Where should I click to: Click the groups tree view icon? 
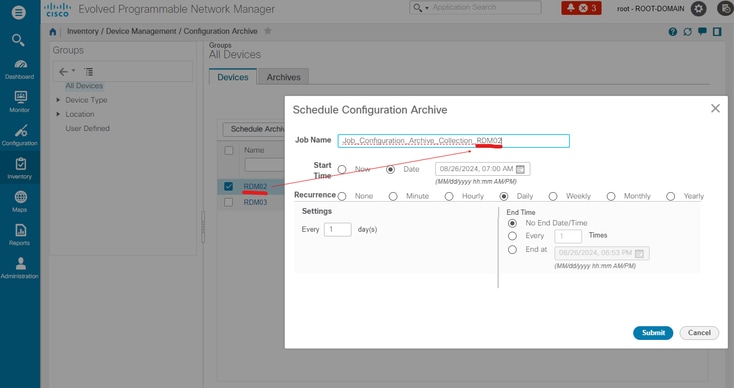point(88,72)
